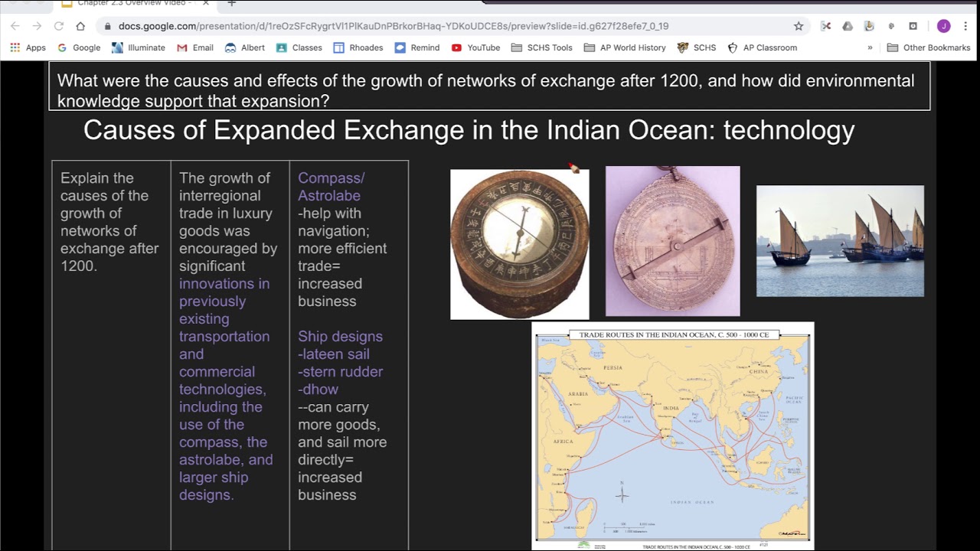
Task: Click the Google Drive extension icon
Action: [848, 26]
